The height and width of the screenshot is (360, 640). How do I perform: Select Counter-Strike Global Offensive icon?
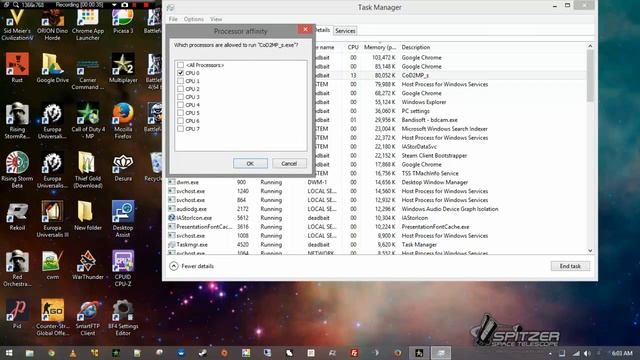tap(52, 317)
